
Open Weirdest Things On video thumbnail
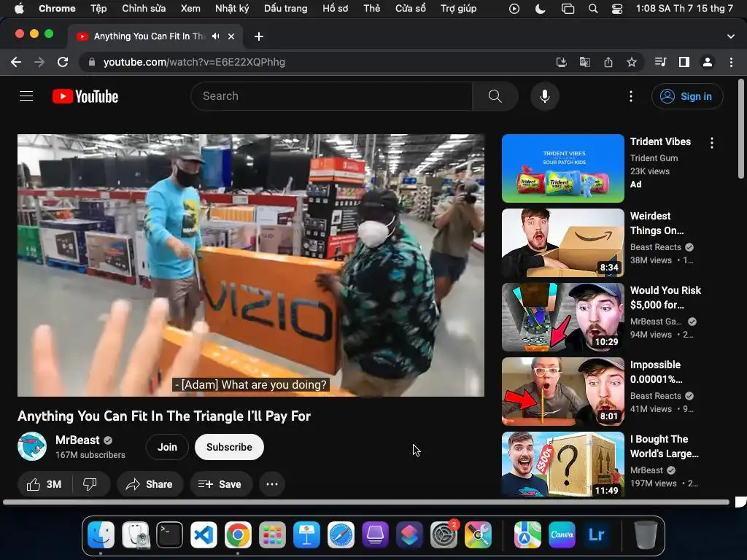coord(562,243)
